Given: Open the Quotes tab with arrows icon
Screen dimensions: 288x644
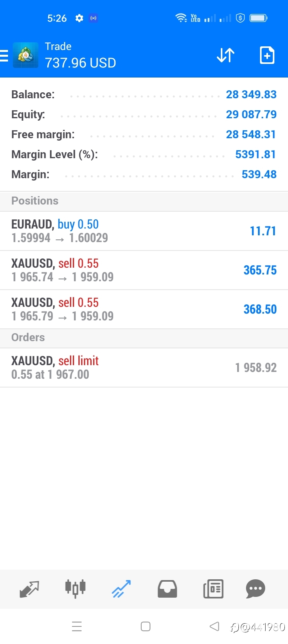Looking at the screenshot, I should point(29,588).
